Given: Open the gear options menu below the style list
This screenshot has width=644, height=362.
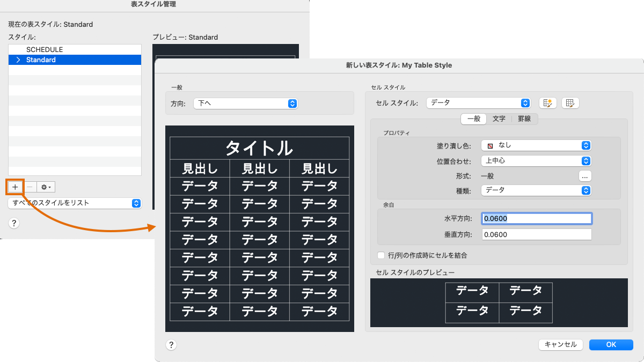Looking at the screenshot, I should click(47, 187).
